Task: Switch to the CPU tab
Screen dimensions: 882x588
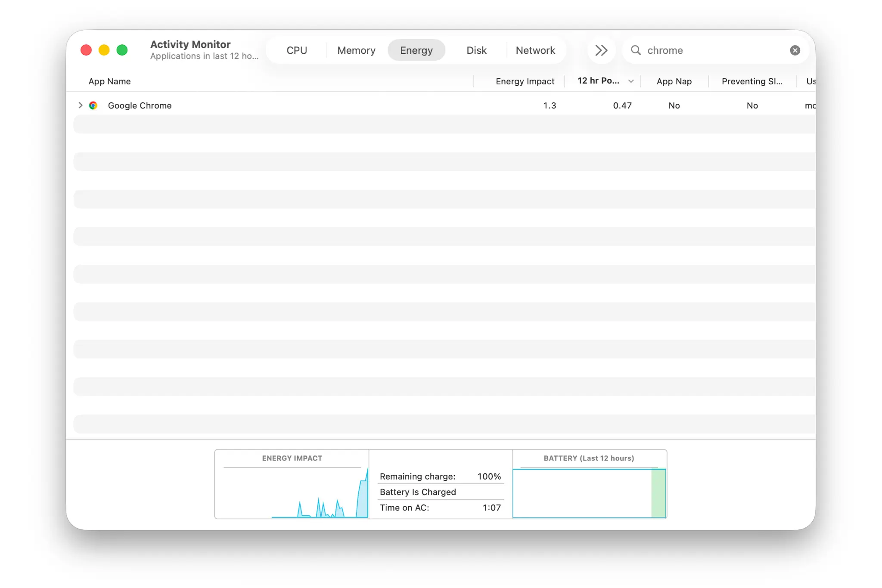Action: point(297,50)
